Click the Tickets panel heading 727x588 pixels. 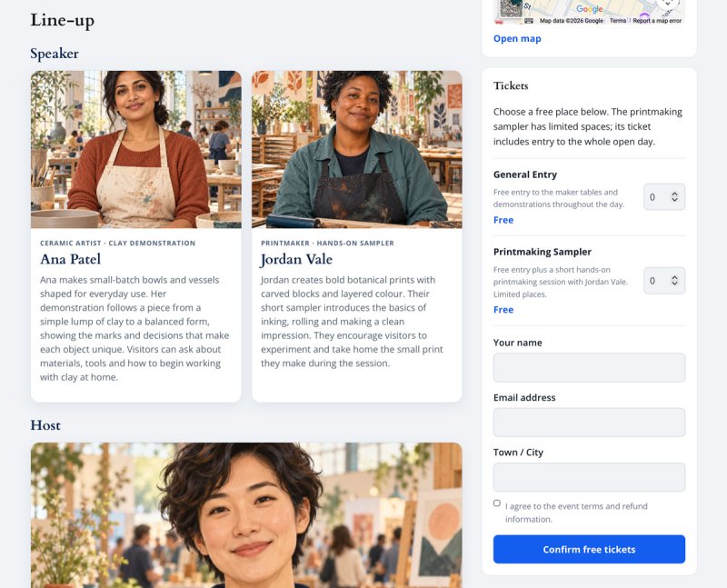(x=511, y=85)
